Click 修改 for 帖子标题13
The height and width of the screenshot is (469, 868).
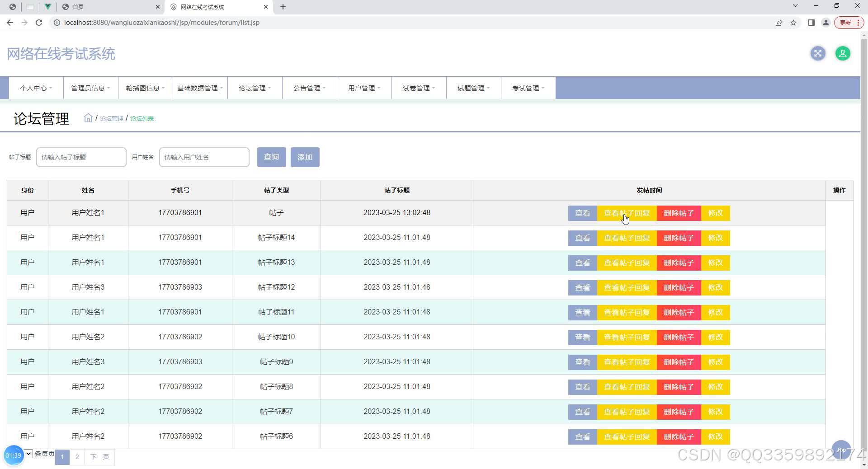[x=715, y=263]
